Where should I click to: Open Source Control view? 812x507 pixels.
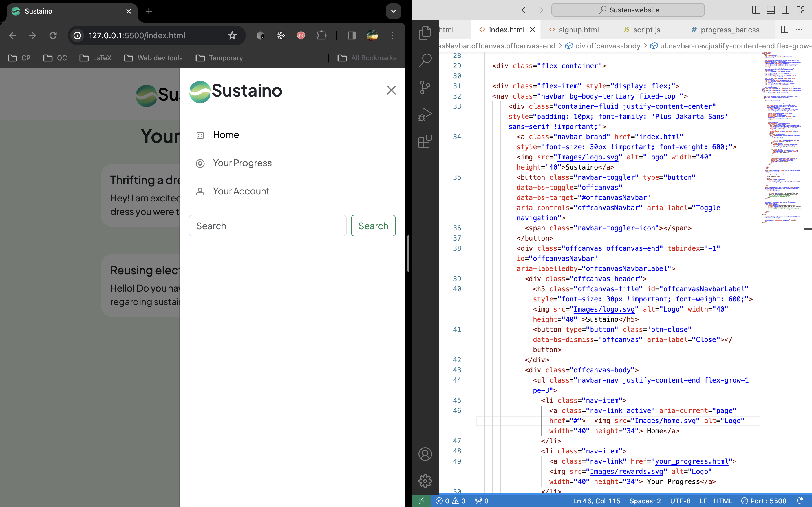[x=425, y=87]
